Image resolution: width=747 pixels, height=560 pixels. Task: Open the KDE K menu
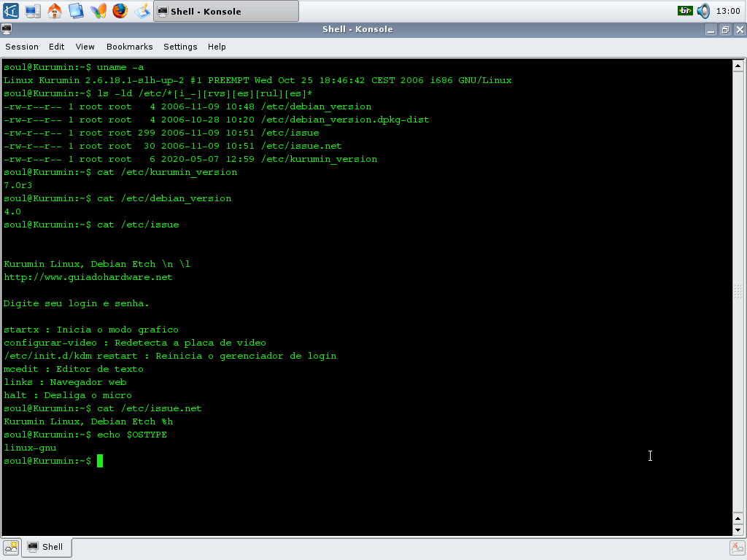coord(10,10)
